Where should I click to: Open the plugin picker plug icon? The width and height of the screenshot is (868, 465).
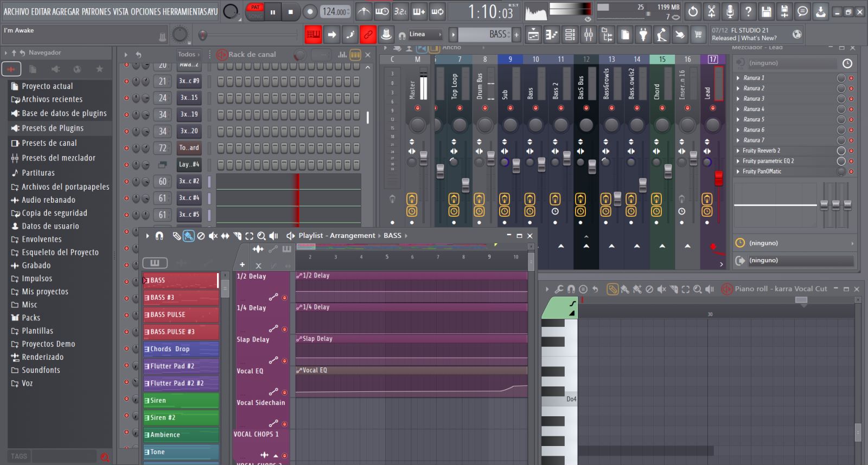point(643,35)
